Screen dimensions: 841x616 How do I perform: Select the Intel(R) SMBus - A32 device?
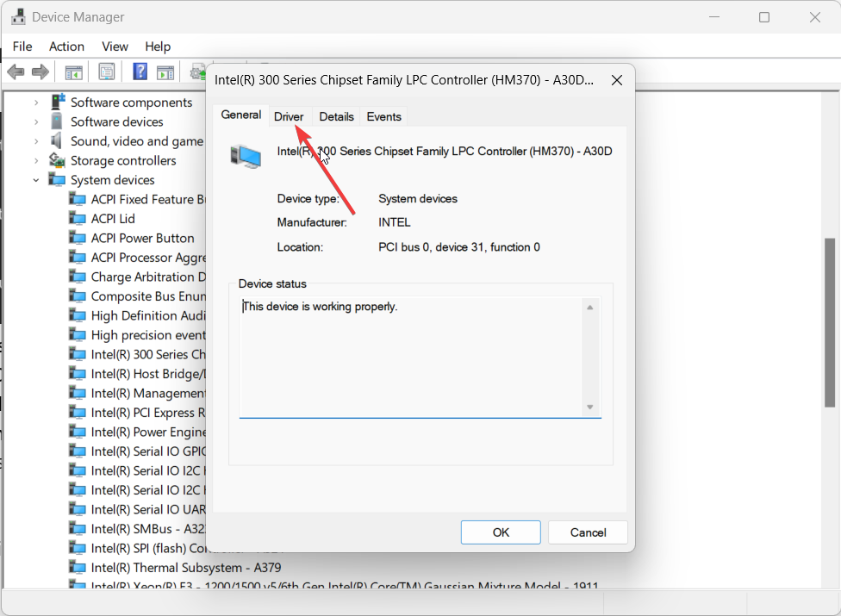click(148, 529)
